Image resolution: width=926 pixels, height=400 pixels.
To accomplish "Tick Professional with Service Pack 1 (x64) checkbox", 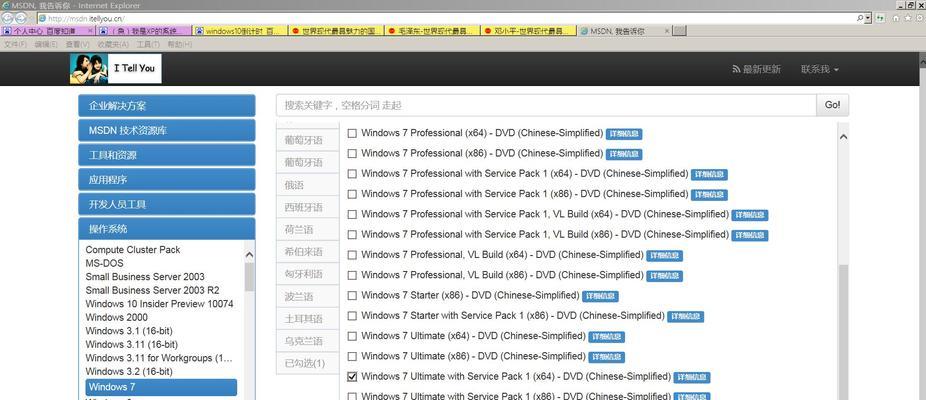I will [x=352, y=174].
